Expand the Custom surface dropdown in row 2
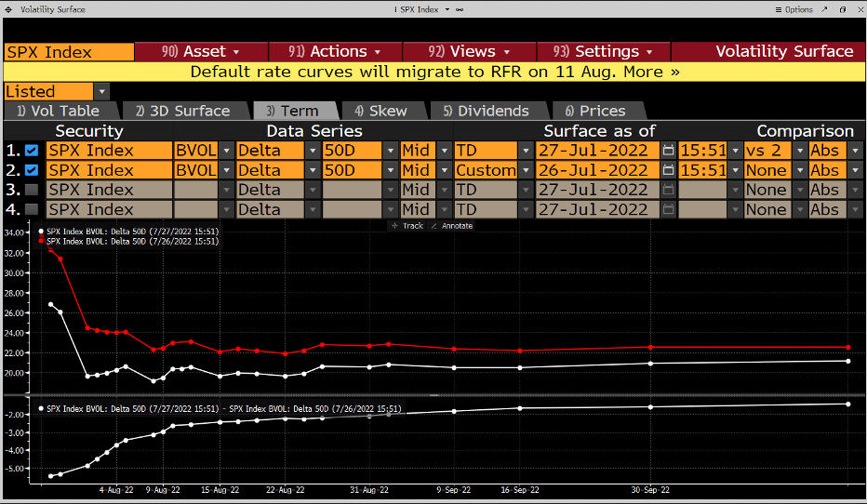Screen dimensions: 867x504 [x=526, y=170]
